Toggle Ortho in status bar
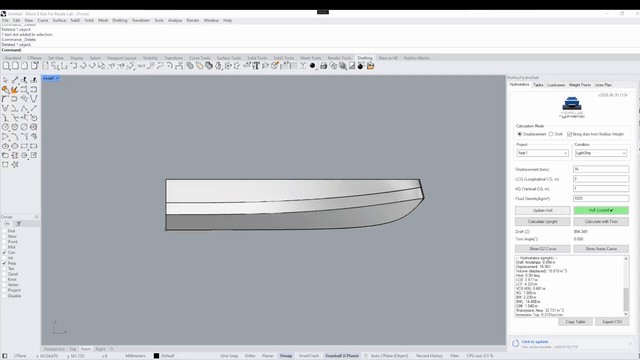 point(250,356)
